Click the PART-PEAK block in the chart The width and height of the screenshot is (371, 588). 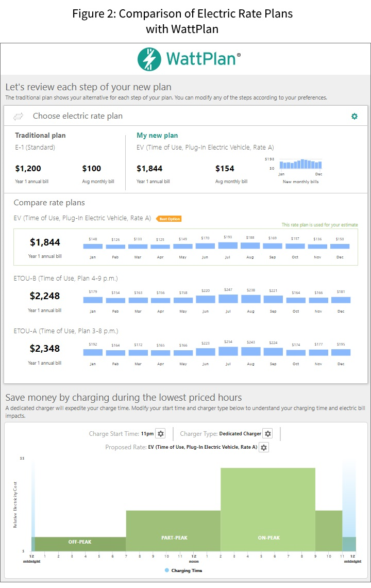tap(173, 531)
